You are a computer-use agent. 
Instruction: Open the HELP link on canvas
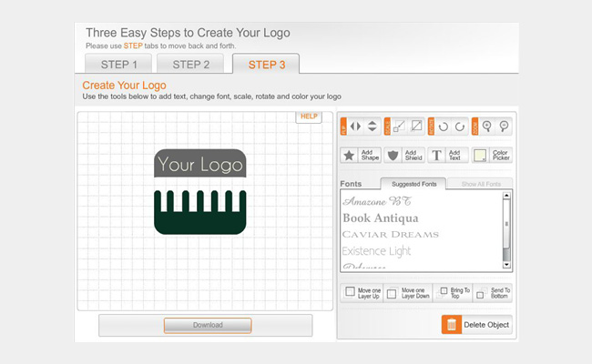pos(309,116)
